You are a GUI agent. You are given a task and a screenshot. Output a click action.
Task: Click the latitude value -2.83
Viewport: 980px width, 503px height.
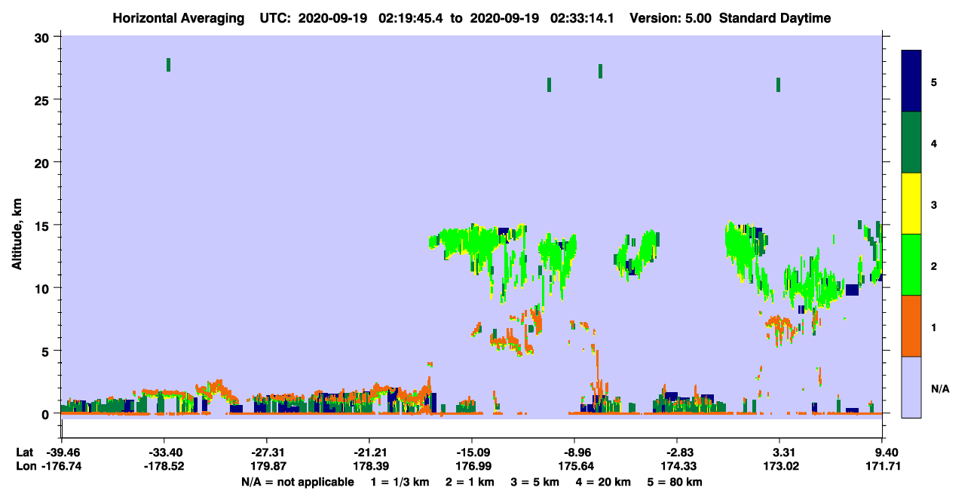click(x=677, y=452)
